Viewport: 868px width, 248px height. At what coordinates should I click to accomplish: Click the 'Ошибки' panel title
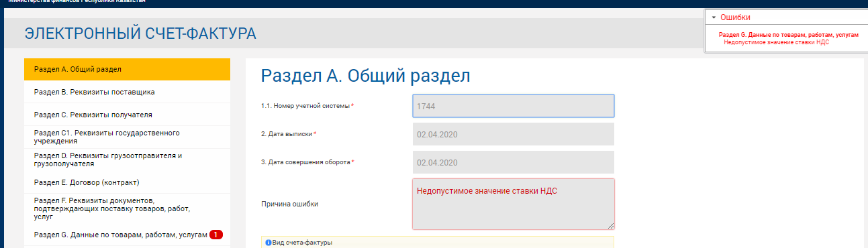pos(735,17)
